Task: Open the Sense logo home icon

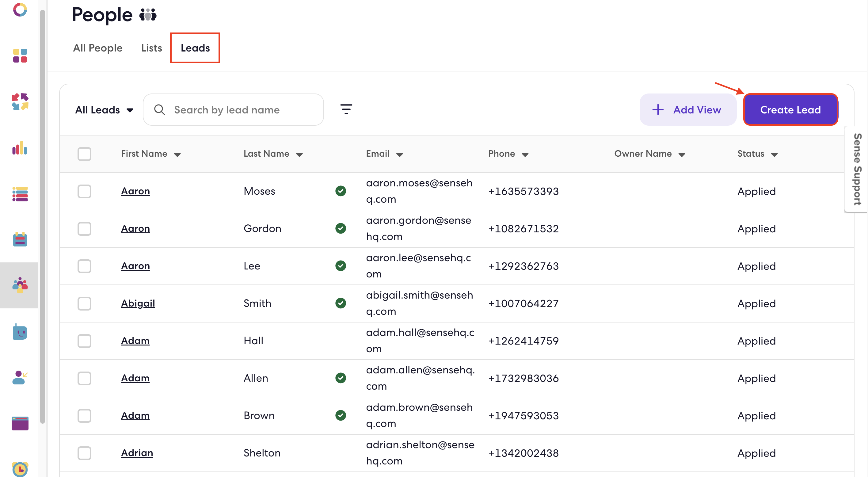Action: click(20, 10)
